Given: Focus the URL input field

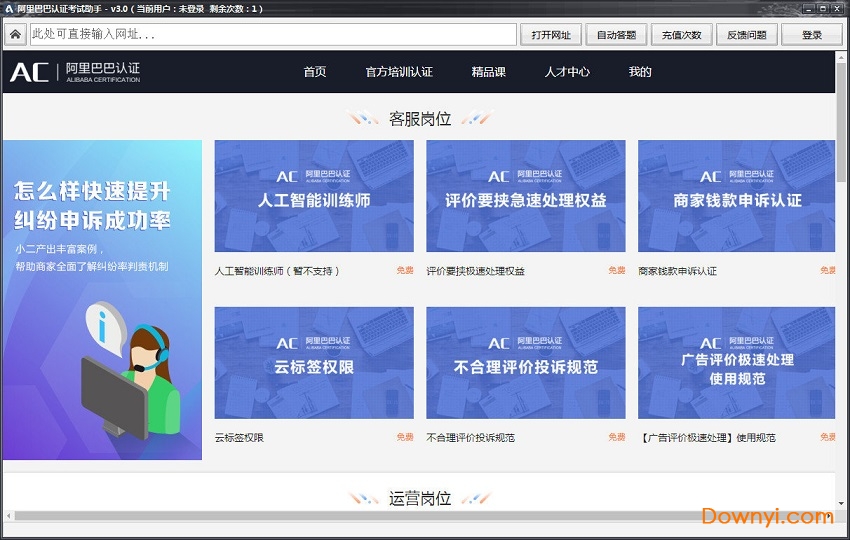Looking at the screenshot, I should [273, 35].
